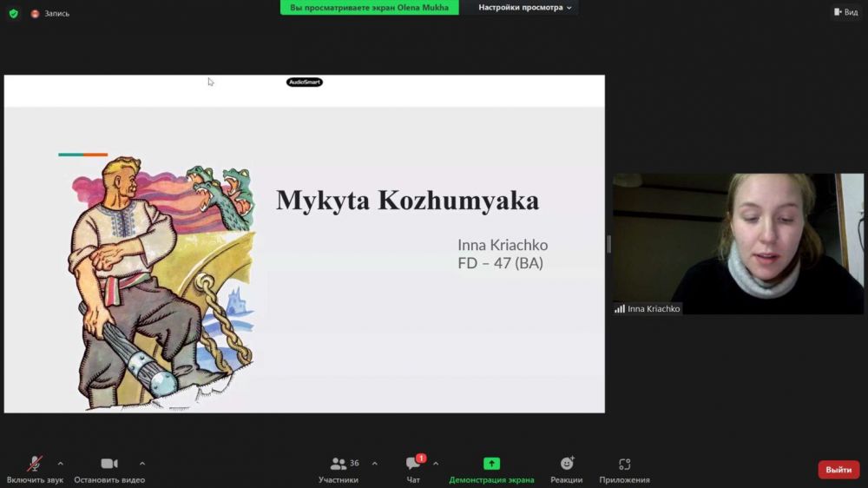Open Настройки просмотра view options dropdown
The width and height of the screenshot is (868, 488).
point(525,8)
